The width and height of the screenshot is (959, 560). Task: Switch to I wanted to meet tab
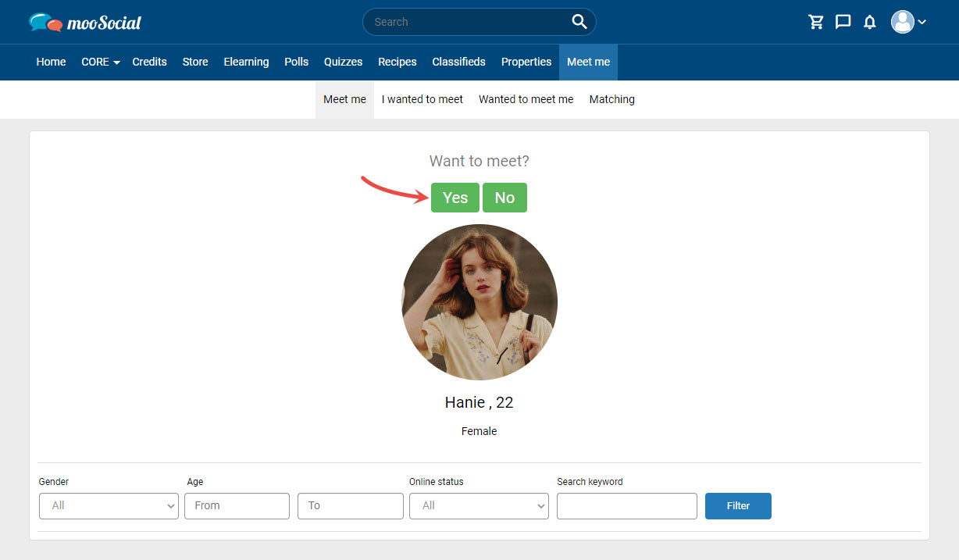tap(422, 99)
